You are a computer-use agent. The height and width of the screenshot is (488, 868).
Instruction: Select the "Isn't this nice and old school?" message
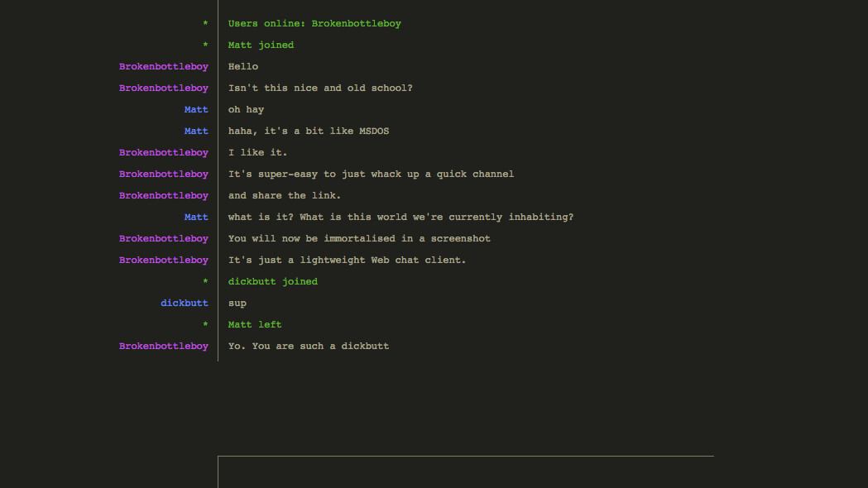pos(320,89)
